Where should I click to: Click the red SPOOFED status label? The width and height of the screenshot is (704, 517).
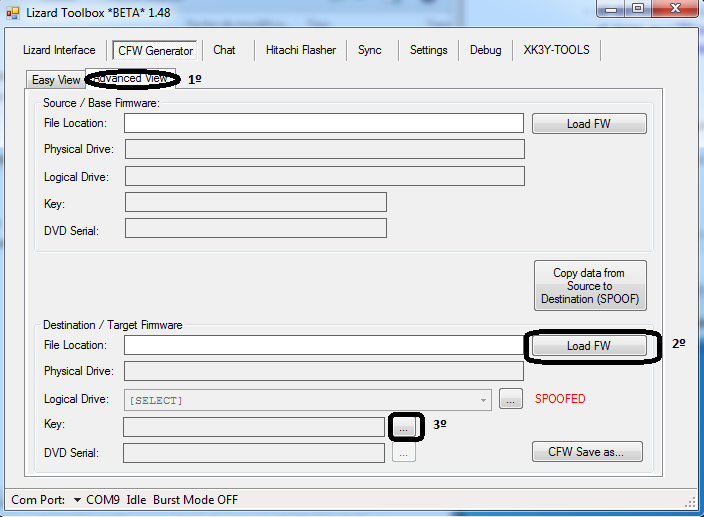point(560,399)
